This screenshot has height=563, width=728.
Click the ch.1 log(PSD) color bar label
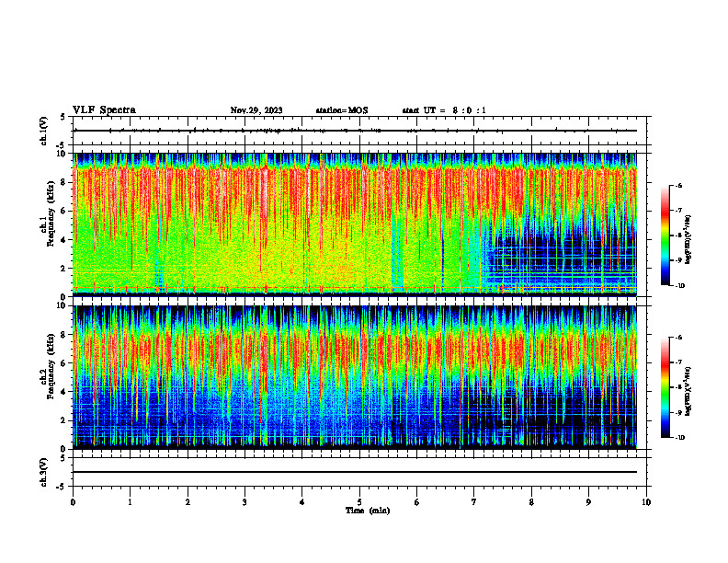click(688, 240)
